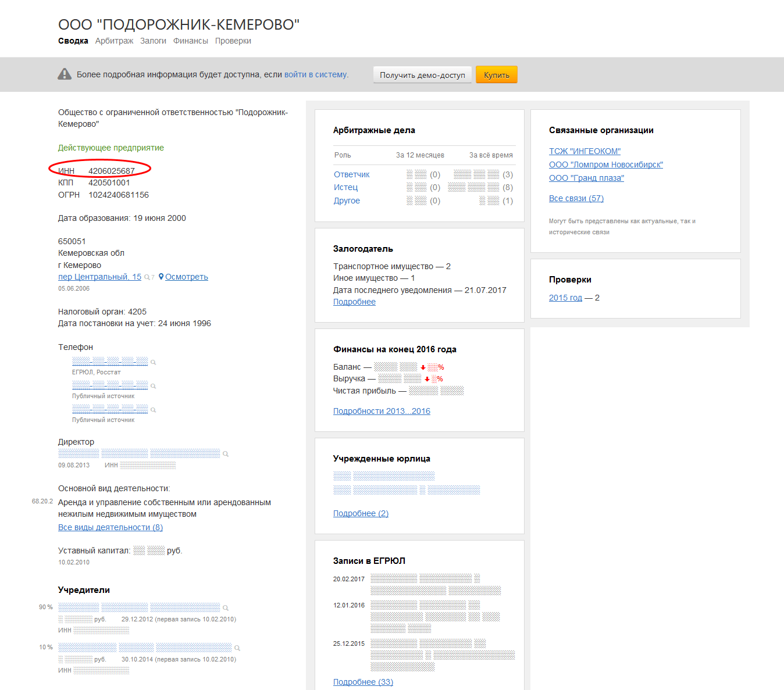Open ООО "Ломпром Новосибирск" link
Image resolution: width=784 pixels, height=690 pixels.
tap(606, 165)
